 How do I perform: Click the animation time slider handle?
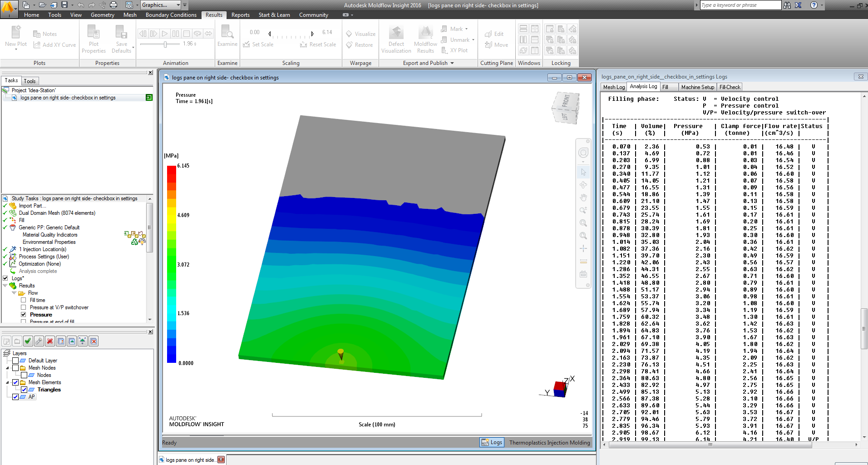(x=165, y=44)
